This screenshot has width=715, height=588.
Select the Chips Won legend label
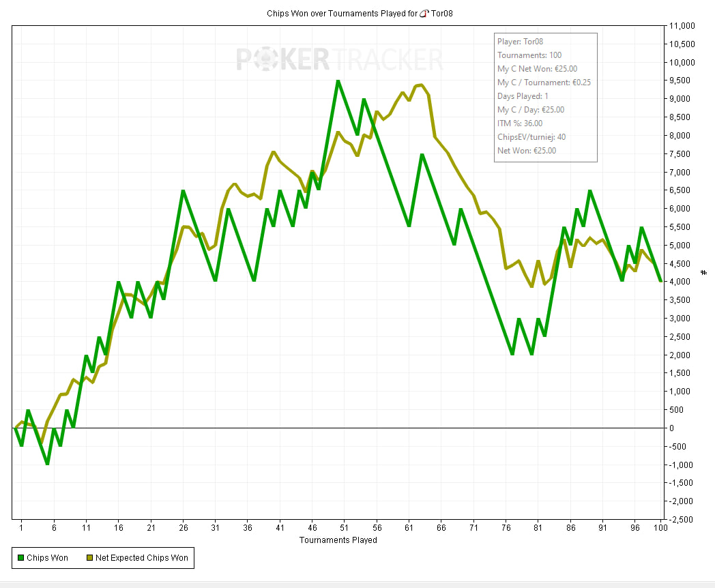coord(47,558)
